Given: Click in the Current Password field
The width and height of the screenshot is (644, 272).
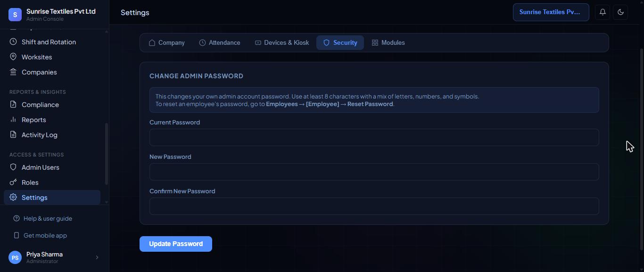Looking at the screenshot, I should coord(374,137).
